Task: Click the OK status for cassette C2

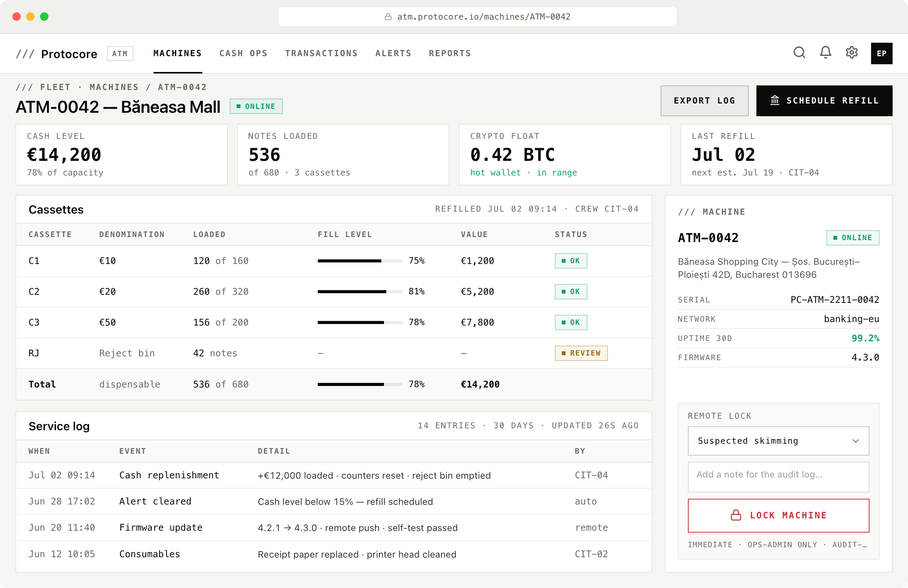Action: 571,292
